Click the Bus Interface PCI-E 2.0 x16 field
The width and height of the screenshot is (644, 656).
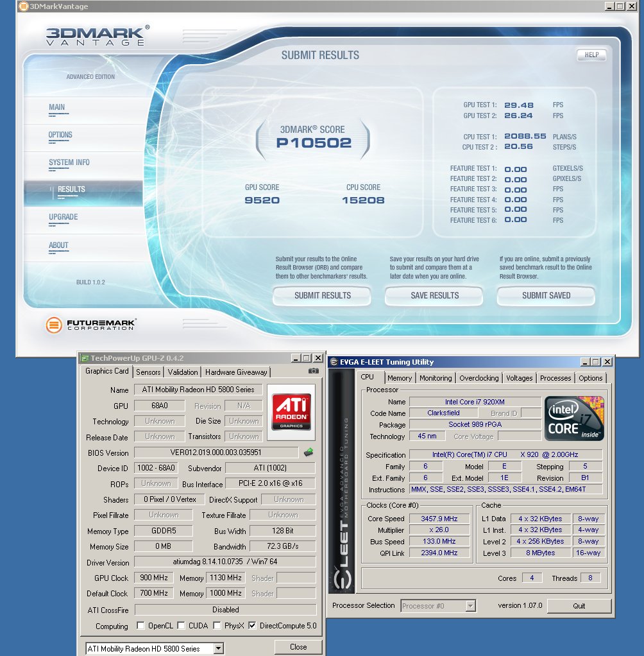(x=270, y=483)
